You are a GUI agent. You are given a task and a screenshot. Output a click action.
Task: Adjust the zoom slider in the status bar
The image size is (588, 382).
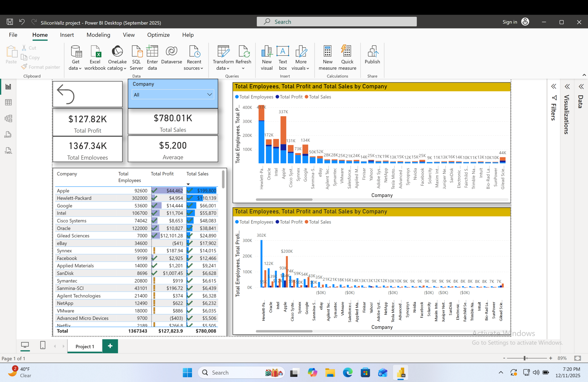point(524,358)
